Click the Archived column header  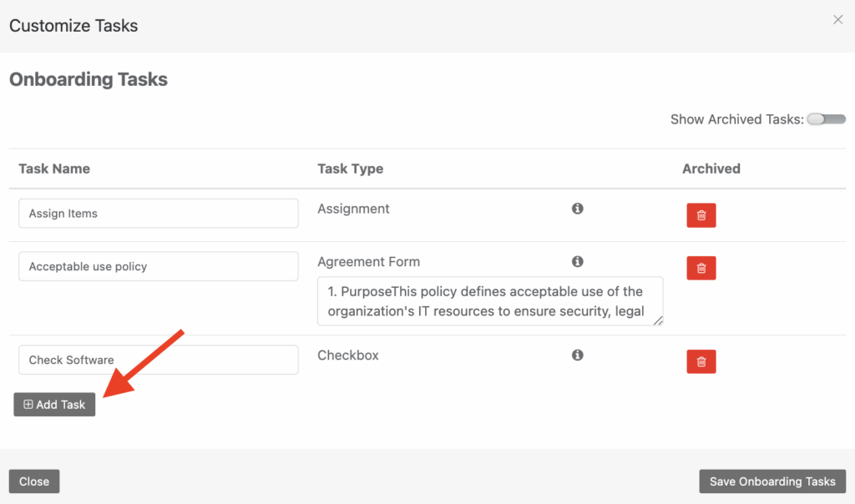click(x=711, y=169)
